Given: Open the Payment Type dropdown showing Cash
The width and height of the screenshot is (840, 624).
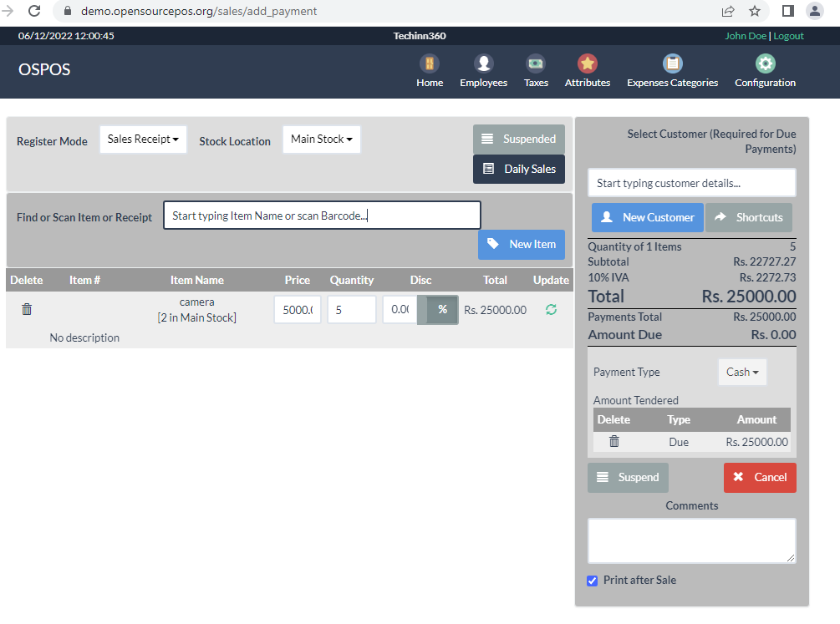Looking at the screenshot, I should coord(742,372).
